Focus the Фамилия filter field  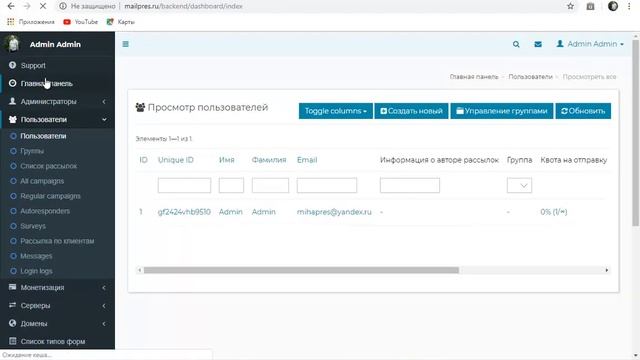click(x=270, y=185)
